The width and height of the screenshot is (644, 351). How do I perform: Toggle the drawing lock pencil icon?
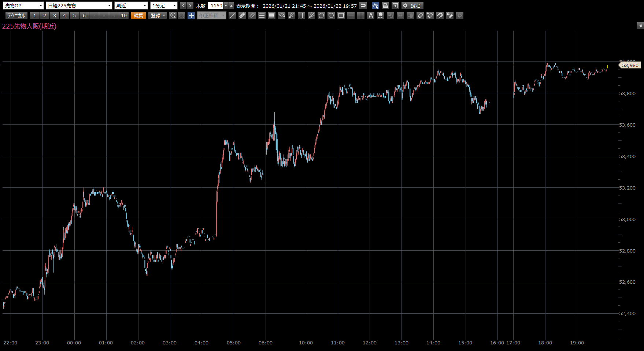pyautogui.click(x=450, y=15)
